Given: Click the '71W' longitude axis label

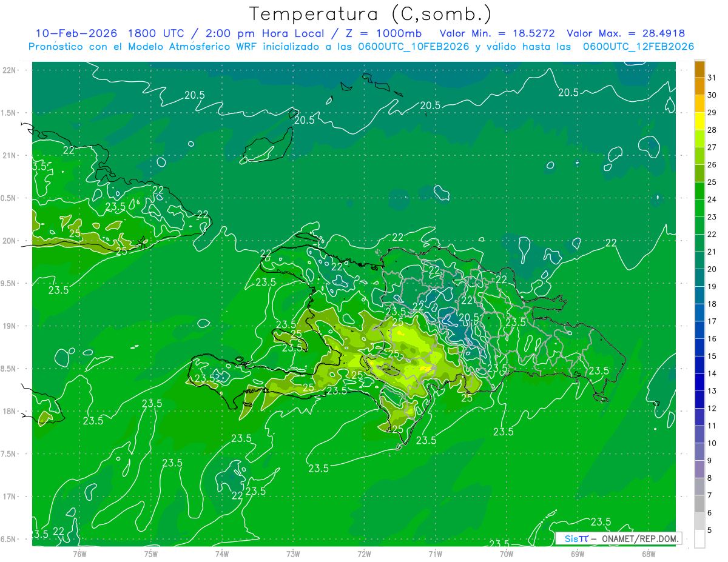Looking at the screenshot, I should click(435, 554).
